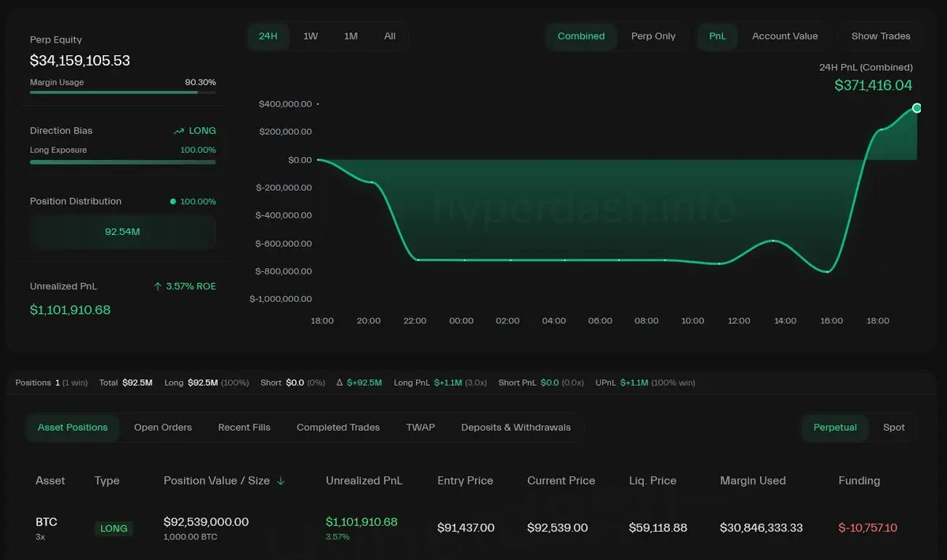Viewport: 947px width, 560px height.
Task: Click the margin usage progress bar
Action: [122, 92]
